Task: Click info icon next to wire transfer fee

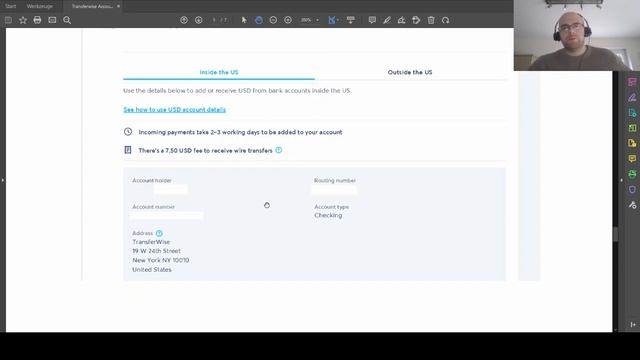Action: (x=278, y=150)
